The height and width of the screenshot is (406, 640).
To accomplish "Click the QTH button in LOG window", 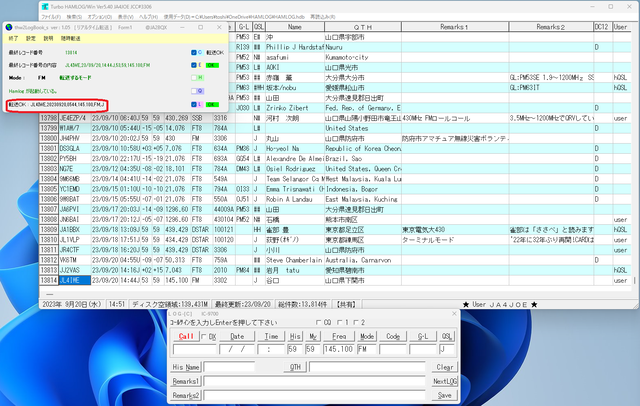I will click(295, 367).
